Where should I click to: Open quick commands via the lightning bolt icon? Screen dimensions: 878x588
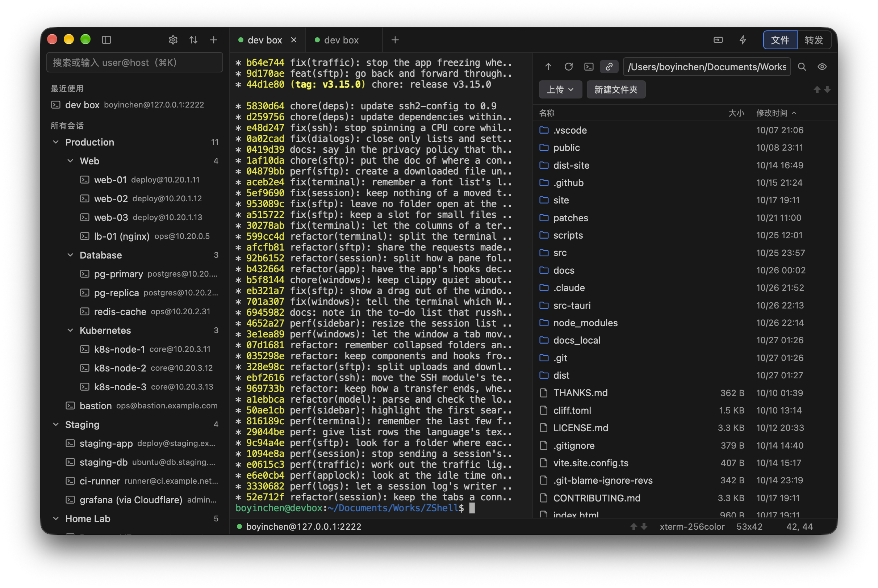pyautogui.click(x=743, y=40)
